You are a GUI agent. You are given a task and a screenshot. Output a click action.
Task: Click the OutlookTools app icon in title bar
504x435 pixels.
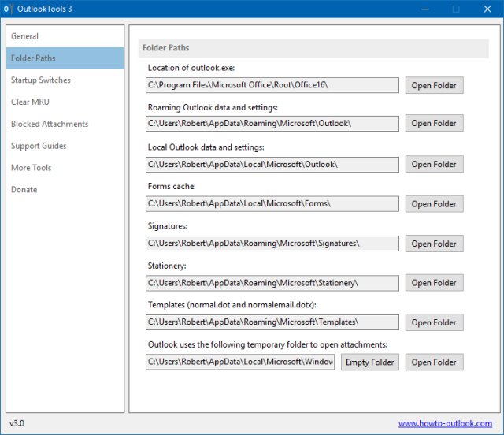click(x=7, y=9)
